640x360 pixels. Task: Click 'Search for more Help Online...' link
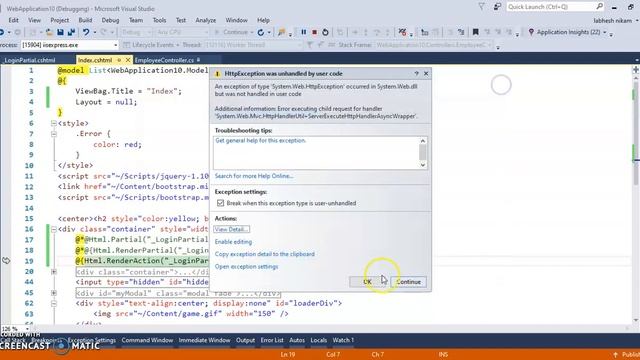click(254, 176)
